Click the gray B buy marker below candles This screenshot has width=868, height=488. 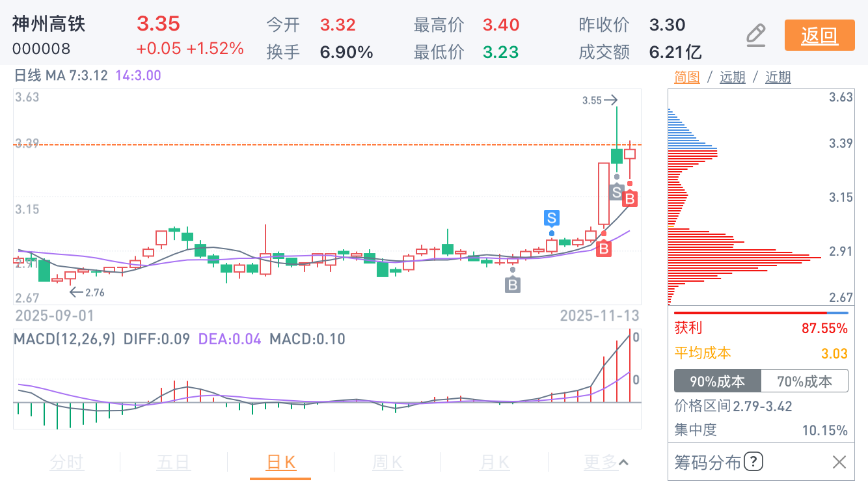tap(513, 284)
